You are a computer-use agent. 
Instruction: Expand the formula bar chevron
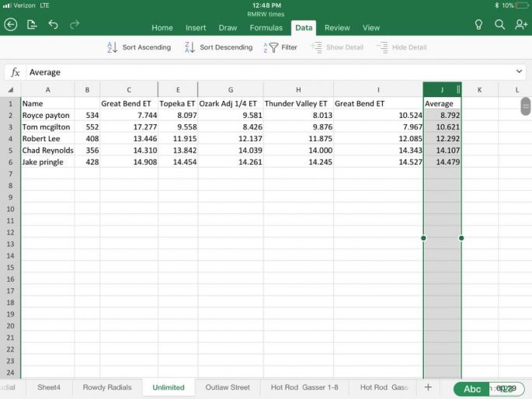click(519, 71)
